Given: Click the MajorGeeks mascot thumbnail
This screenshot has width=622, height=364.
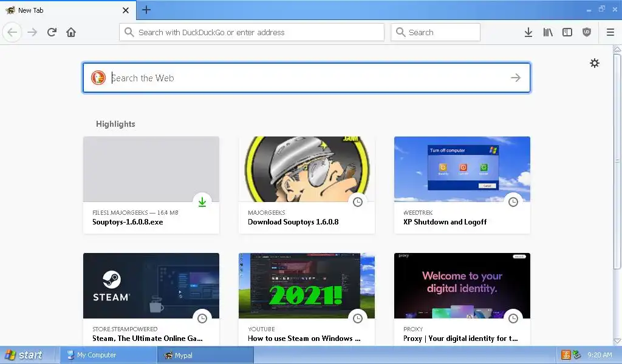Looking at the screenshot, I should pos(307,169).
